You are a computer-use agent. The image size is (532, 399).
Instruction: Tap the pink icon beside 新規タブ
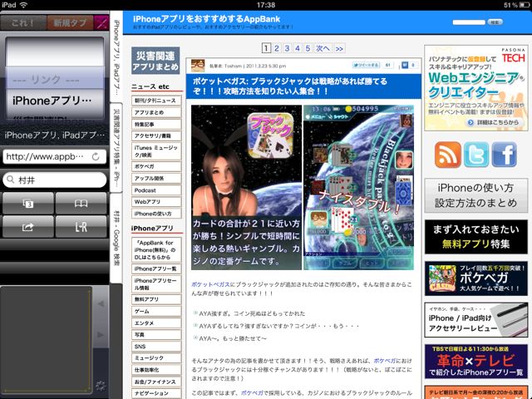pos(101,23)
